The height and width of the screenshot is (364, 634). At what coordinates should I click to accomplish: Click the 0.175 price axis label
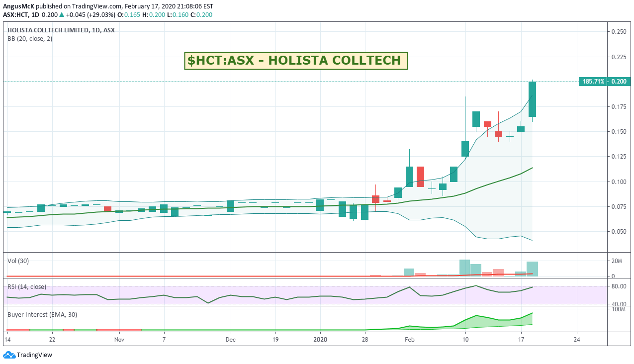(619, 106)
